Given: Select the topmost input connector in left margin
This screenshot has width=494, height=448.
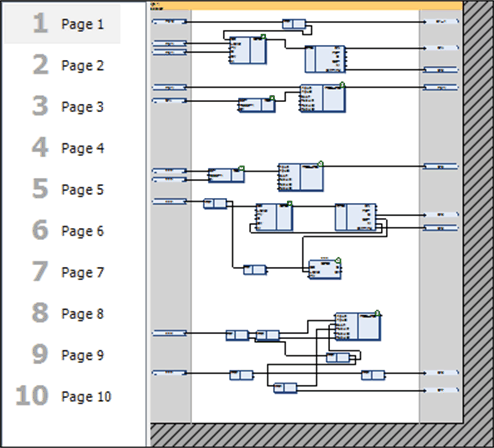Looking at the screenshot, I should (x=169, y=22).
